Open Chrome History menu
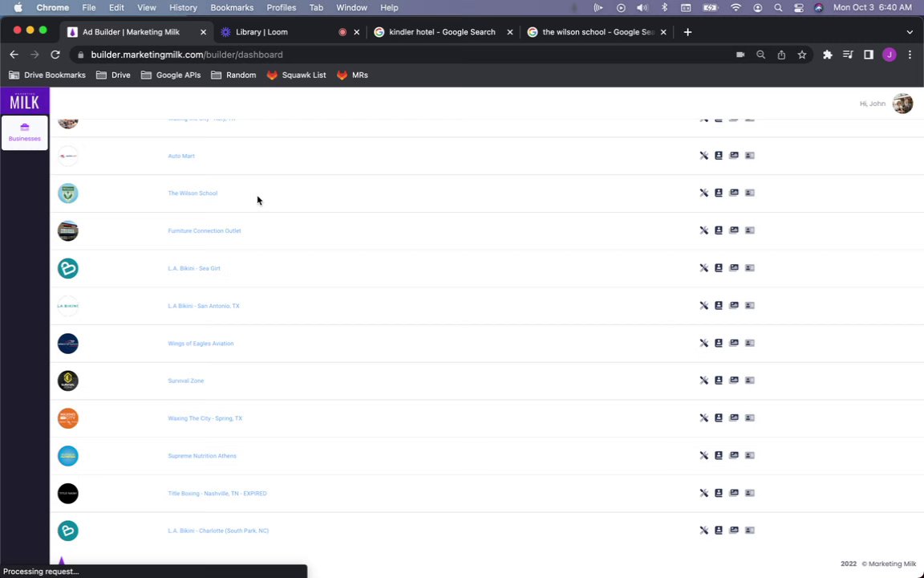 (x=183, y=8)
